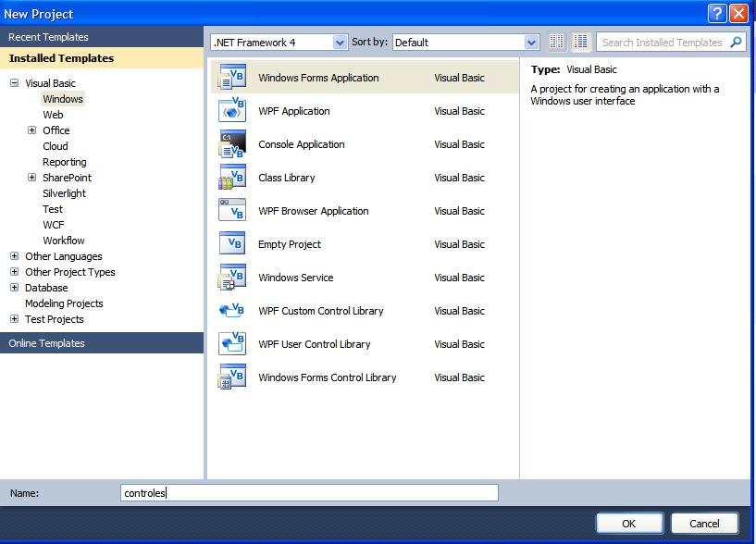Open the Installed Templates section
This screenshot has width=756, height=544.
[x=102, y=58]
